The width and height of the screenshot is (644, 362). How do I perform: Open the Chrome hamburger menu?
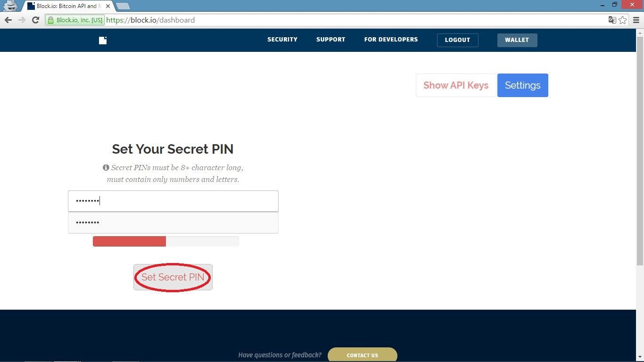[x=636, y=20]
